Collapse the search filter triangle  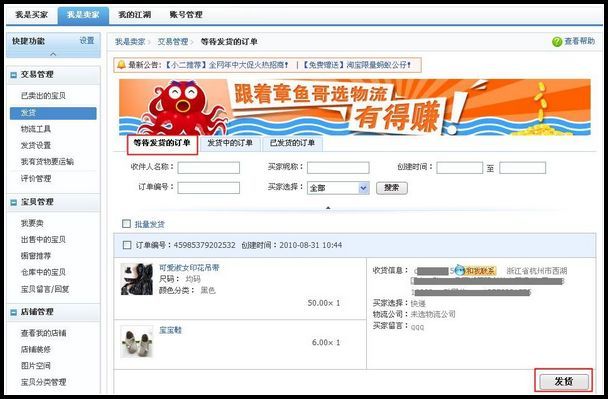(328, 208)
